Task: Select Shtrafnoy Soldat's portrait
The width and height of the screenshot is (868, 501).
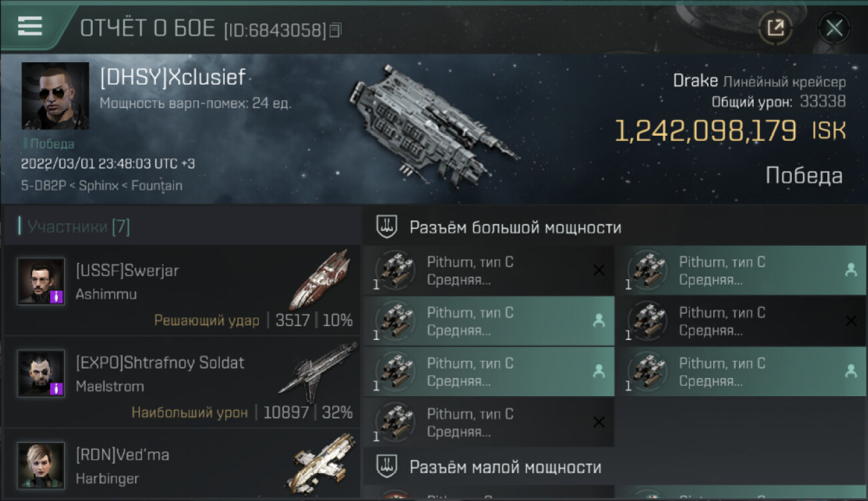Action: point(41,373)
